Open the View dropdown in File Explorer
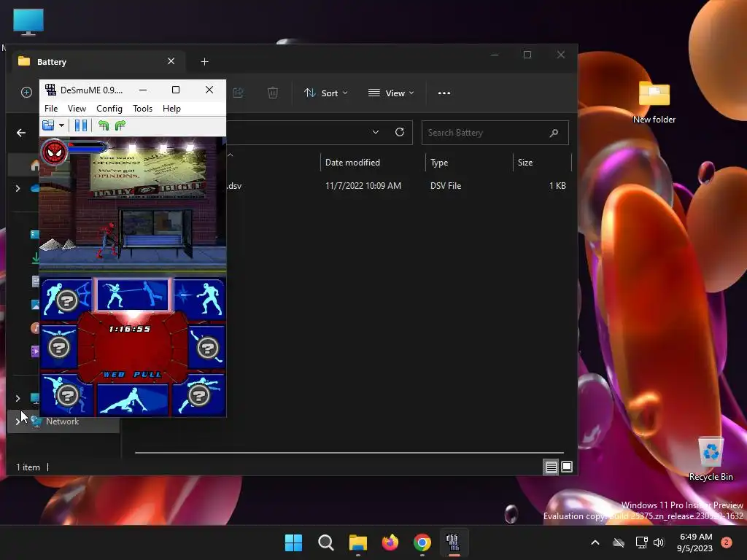This screenshot has height=560, width=747. (x=391, y=93)
